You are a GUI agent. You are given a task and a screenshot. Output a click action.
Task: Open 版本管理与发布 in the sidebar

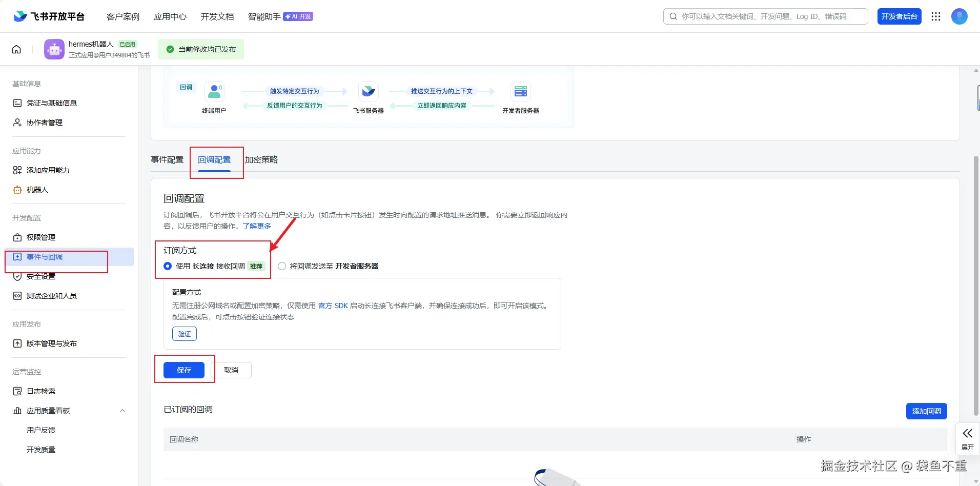(52, 343)
